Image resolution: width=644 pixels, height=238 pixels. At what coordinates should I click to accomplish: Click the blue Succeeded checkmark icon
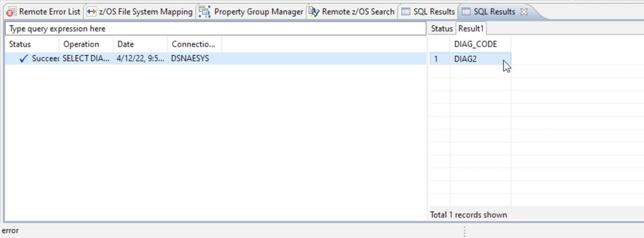point(24,59)
